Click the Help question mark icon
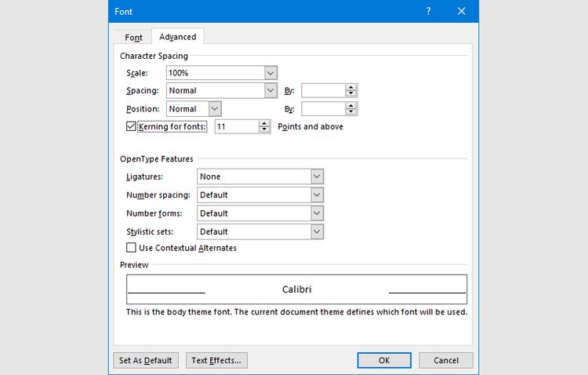Viewport: 588px width, 375px height. pyautogui.click(x=428, y=11)
